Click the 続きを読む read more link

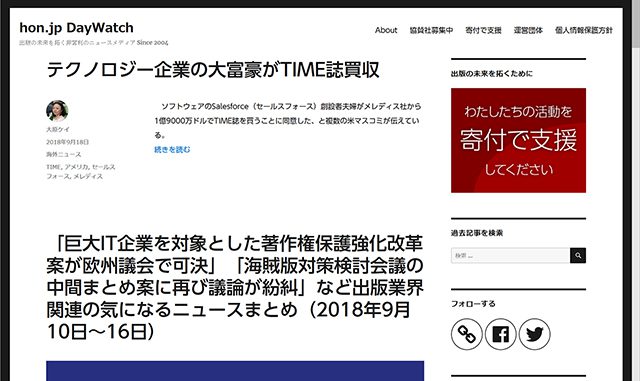pos(172,150)
